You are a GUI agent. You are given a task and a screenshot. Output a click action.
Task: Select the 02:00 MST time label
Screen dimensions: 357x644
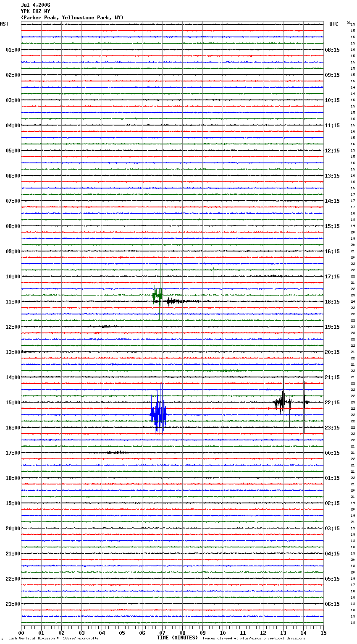click(13, 75)
